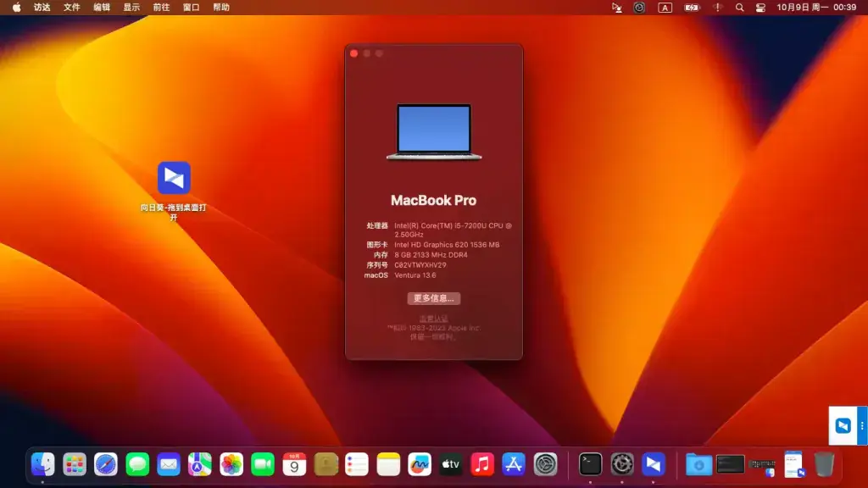Open the 编辑 menu
This screenshot has width=868, height=488.
point(102,7)
